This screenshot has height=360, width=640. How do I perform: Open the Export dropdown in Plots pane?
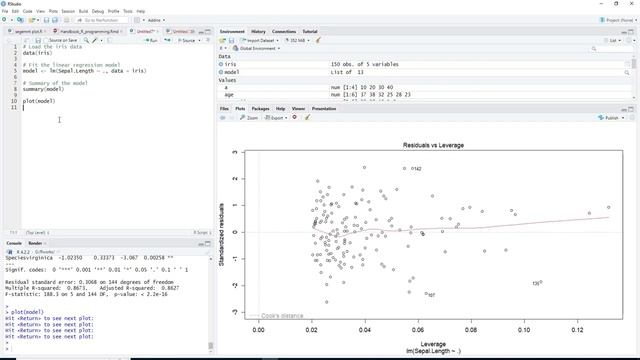click(276, 118)
